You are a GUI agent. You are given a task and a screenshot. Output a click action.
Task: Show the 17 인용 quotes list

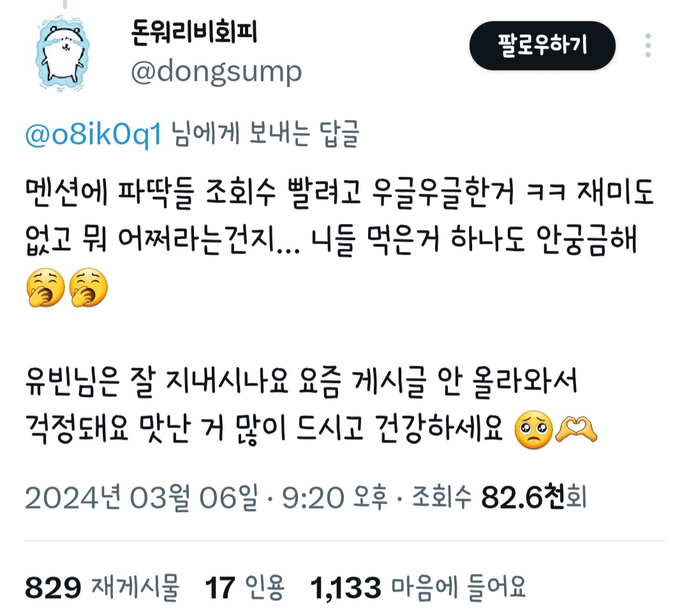(x=245, y=587)
